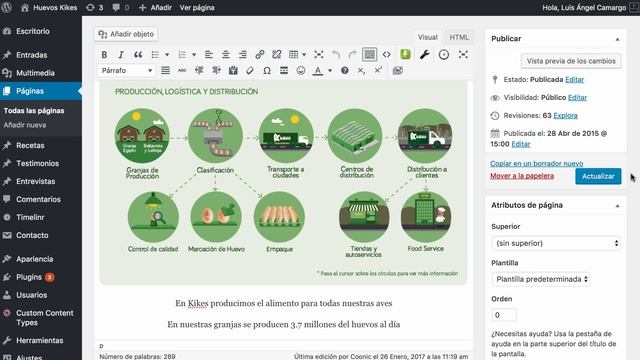Apply strikethrough formatting
Viewport: 640px width, 360px height.
click(182, 71)
